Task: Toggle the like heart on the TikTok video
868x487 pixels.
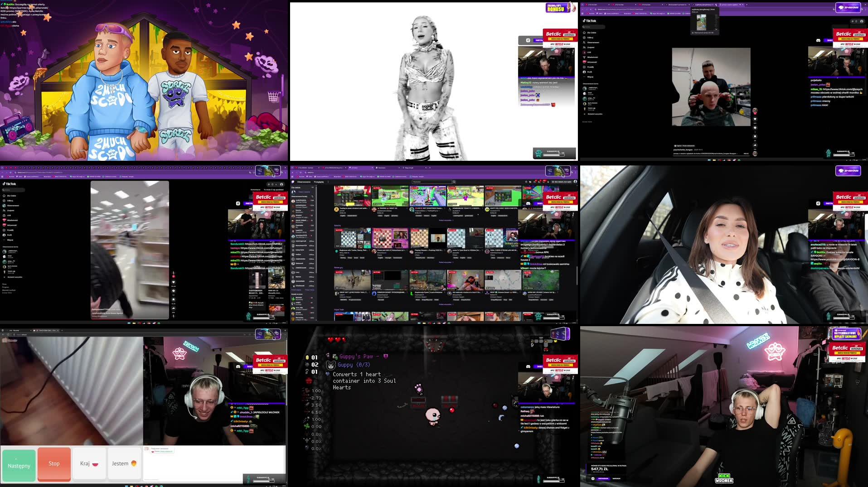Action: pos(174,282)
